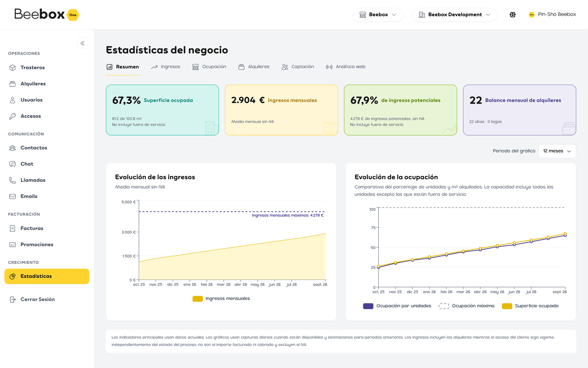Screen dimensions: 588x368
Task: Collapse the sidebar with double-chevron icon
Action: (82, 43)
